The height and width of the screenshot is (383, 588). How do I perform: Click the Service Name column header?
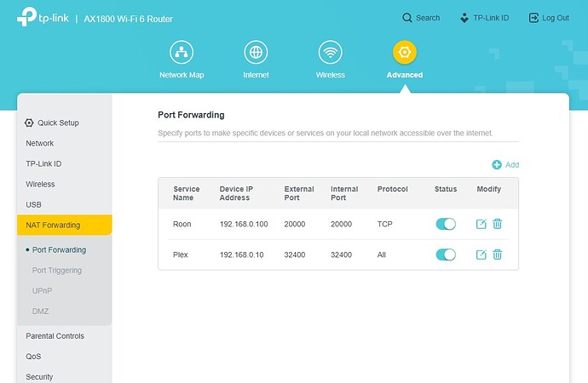[187, 193]
